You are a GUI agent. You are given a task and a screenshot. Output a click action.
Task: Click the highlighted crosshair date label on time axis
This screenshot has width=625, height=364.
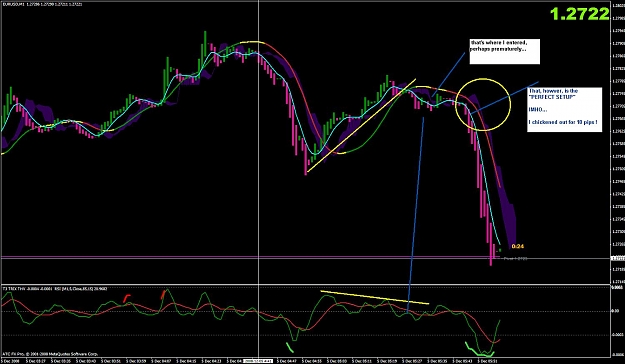click(x=258, y=361)
